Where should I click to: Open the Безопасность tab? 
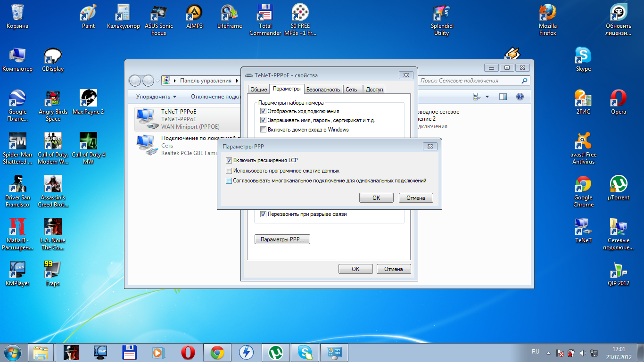(323, 89)
